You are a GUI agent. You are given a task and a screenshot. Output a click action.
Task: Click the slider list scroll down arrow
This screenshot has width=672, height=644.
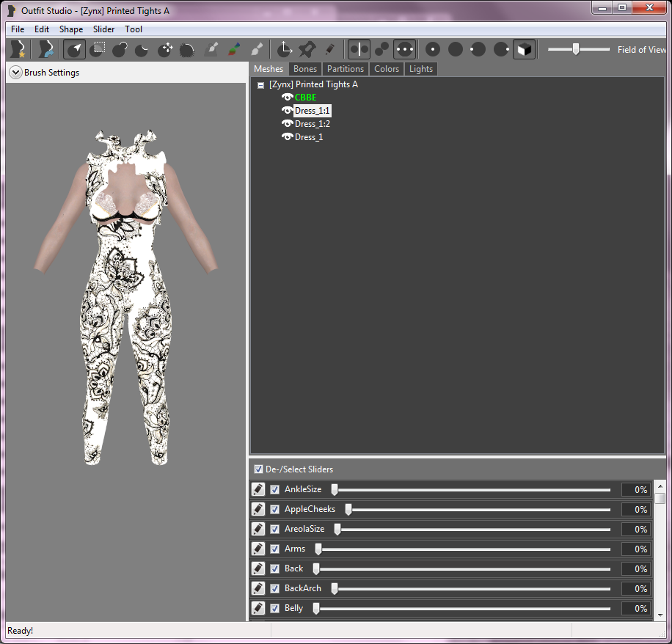[x=660, y=615]
